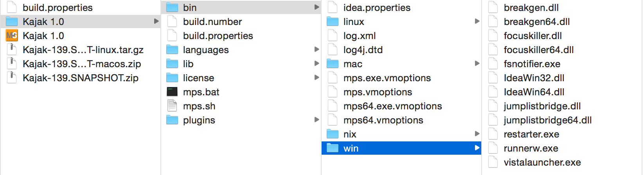Click the Kajak macos.zip archive icon
Viewport: 644px width, 175px height.
click(12, 64)
